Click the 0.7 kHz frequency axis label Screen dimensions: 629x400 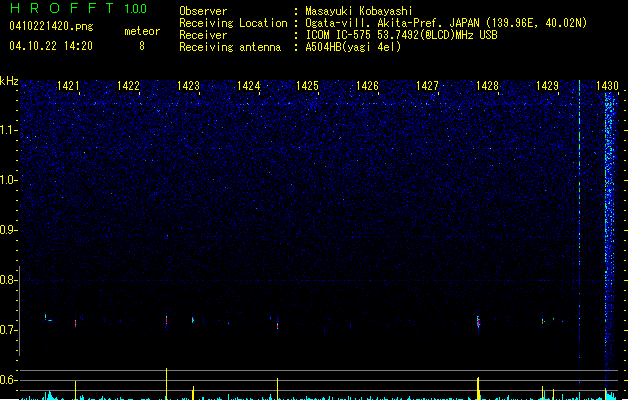pos(8,330)
